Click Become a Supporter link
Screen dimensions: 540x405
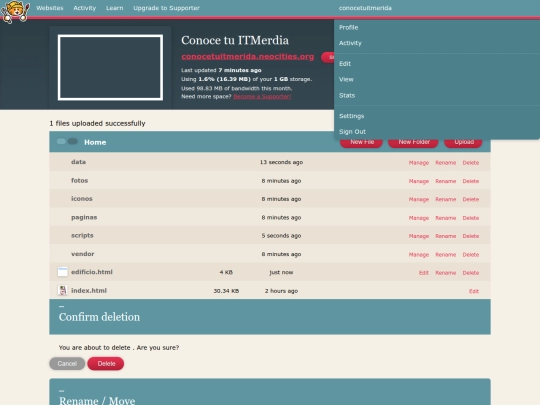click(262, 96)
